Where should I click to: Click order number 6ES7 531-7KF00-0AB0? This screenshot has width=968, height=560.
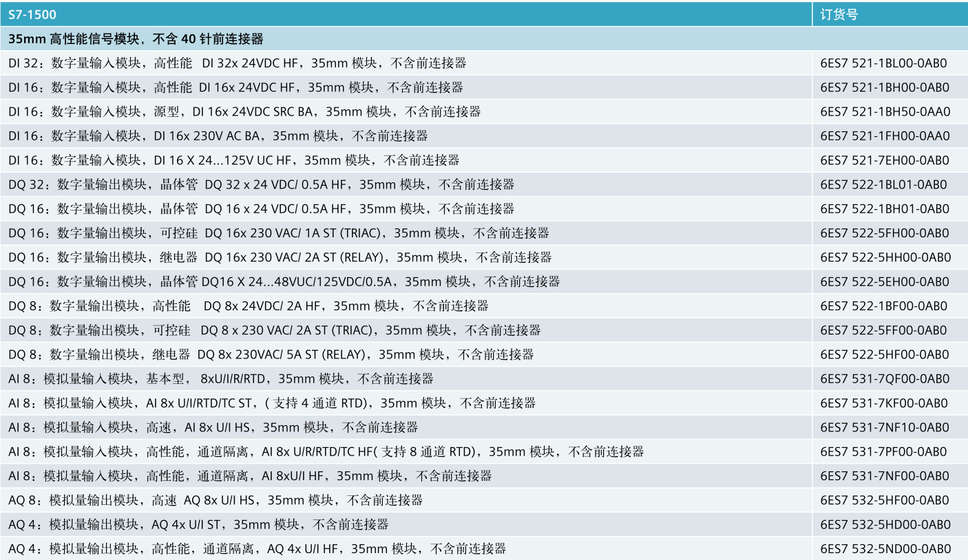[884, 403]
